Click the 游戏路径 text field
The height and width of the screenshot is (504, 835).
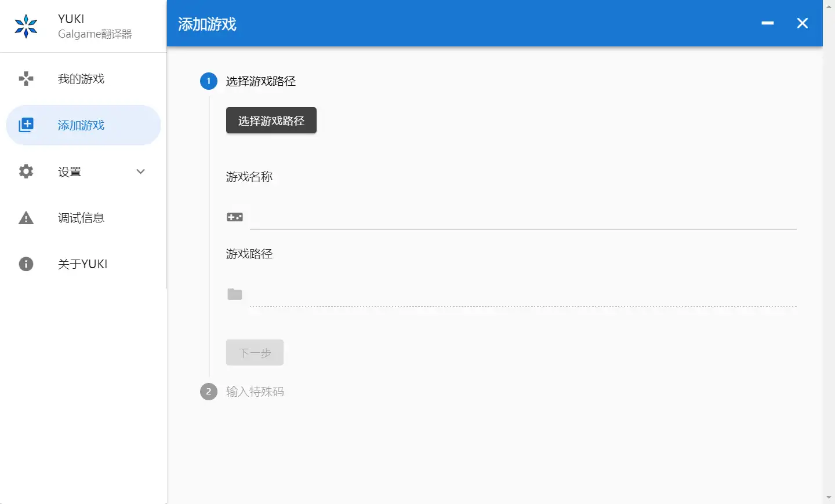coord(522,295)
